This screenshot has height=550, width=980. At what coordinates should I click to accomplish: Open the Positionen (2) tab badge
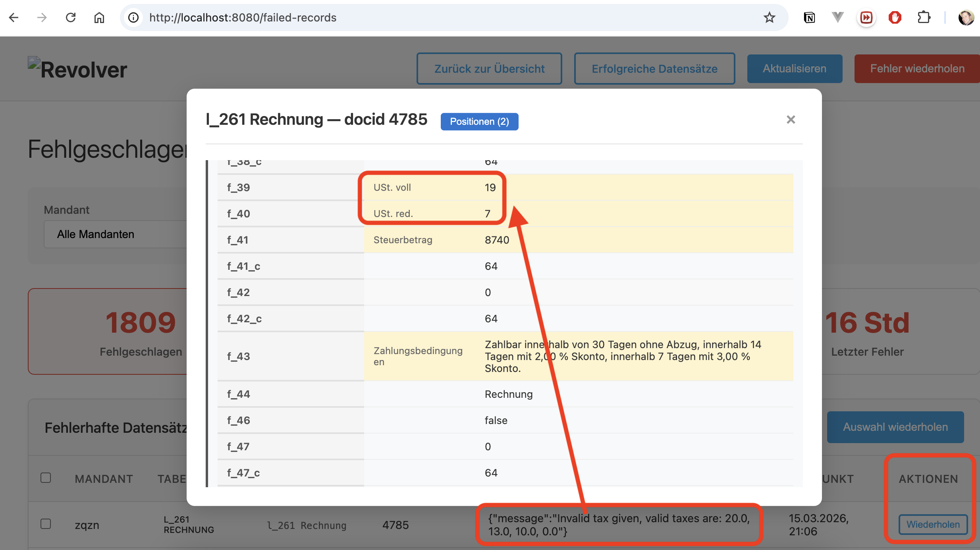coord(479,122)
